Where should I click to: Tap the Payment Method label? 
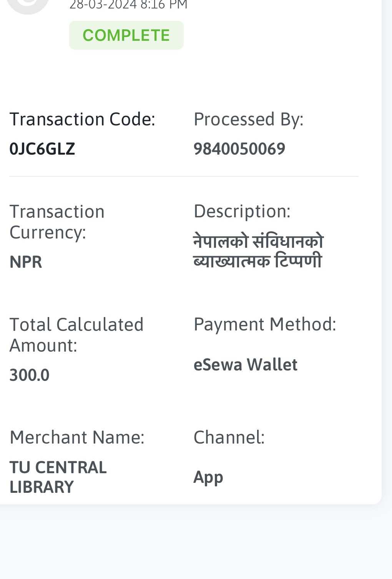point(265,324)
